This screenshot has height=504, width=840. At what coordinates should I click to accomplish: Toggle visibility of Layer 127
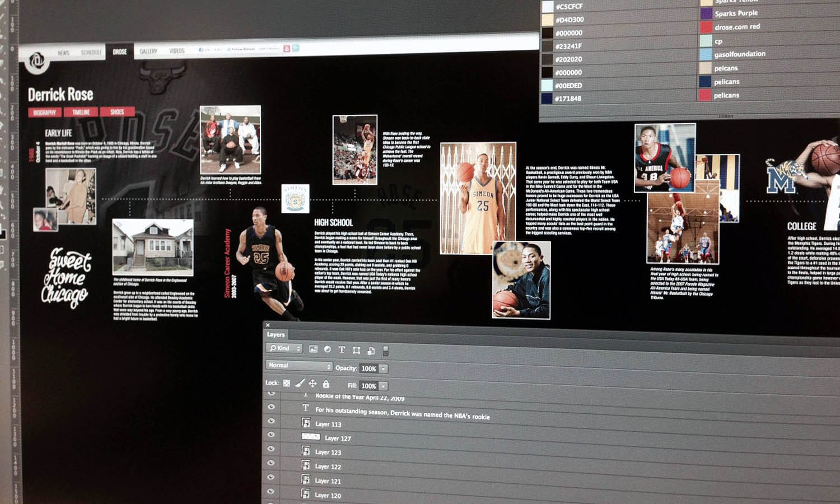coord(272,435)
